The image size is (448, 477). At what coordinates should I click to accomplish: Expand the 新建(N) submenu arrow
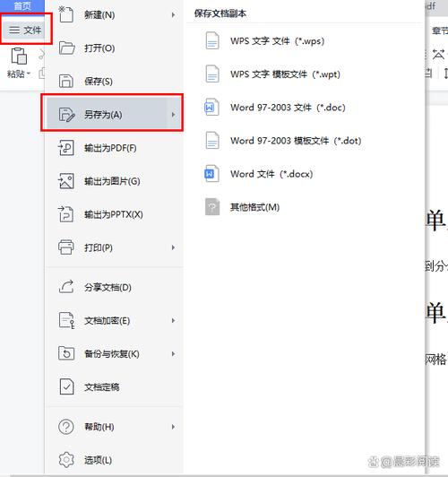(x=173, y=14)
